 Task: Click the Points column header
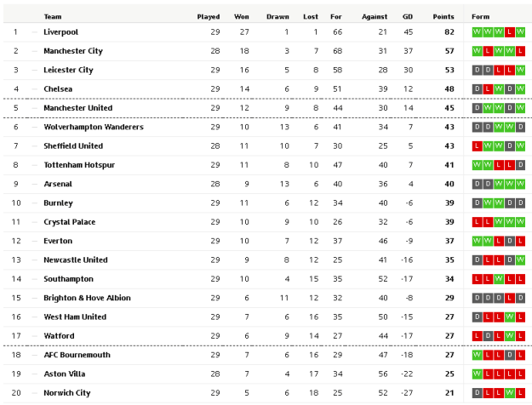coord(443,16)
